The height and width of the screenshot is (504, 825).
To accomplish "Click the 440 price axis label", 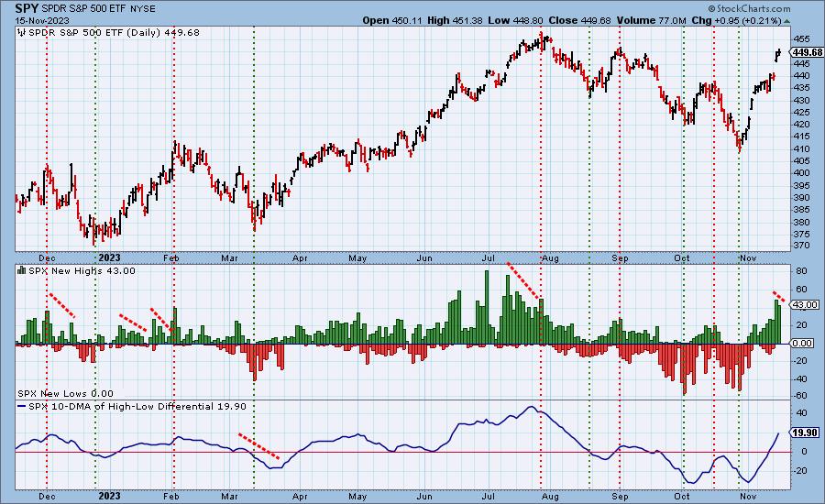I will pos(801,76).
